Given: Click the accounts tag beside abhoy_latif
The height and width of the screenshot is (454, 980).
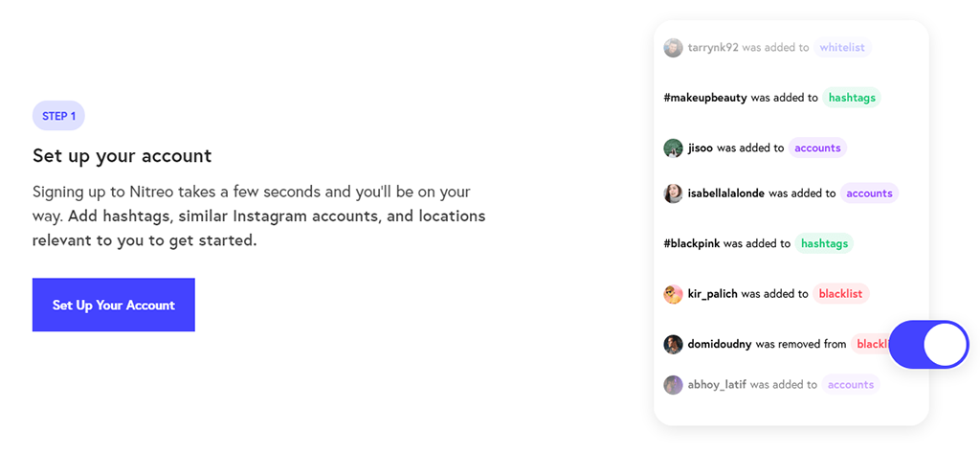Looking at the screenshot, I should click(851, 385).
